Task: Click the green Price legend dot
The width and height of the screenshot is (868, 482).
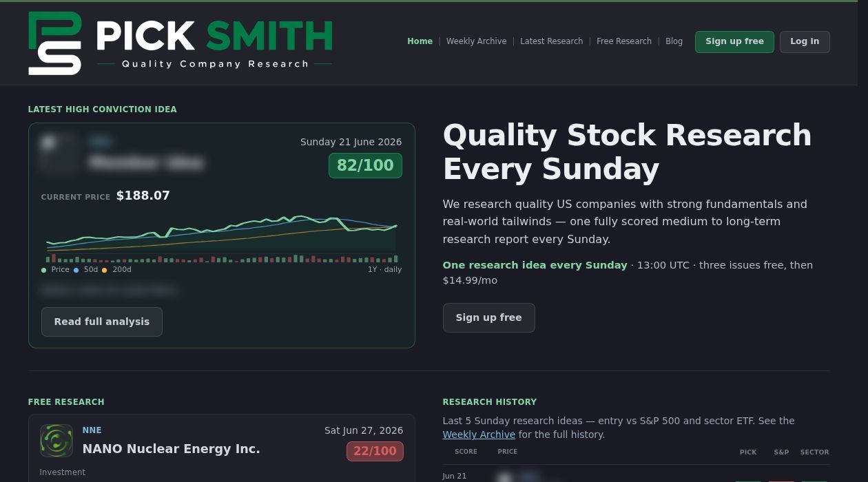Action: click(x=44, y=270)
